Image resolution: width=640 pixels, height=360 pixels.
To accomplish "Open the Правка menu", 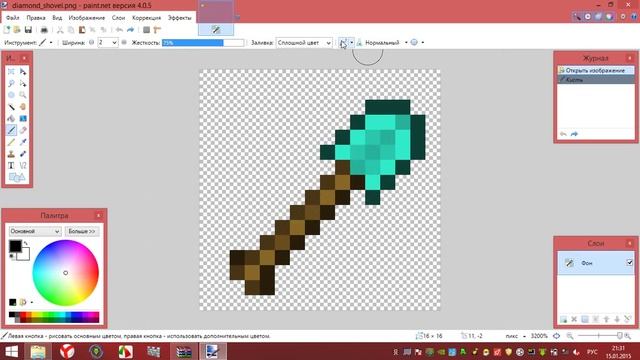I will [x=36, y=18].
